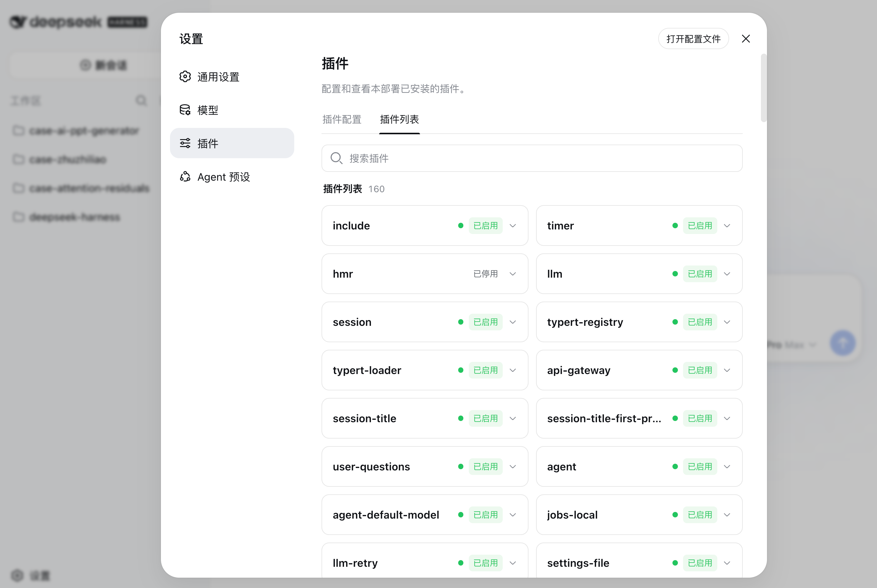Open deepseek-harness folder in background sidebar
Screen dimensions: 877x588
click(66, 217)
